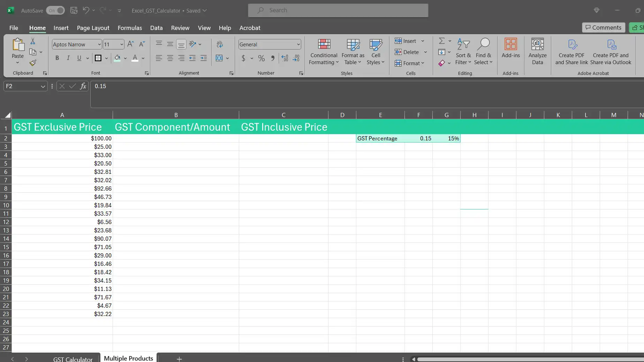644x362 pixels.
Task: Toggle Italic formatting
Action: click(68, 58)
